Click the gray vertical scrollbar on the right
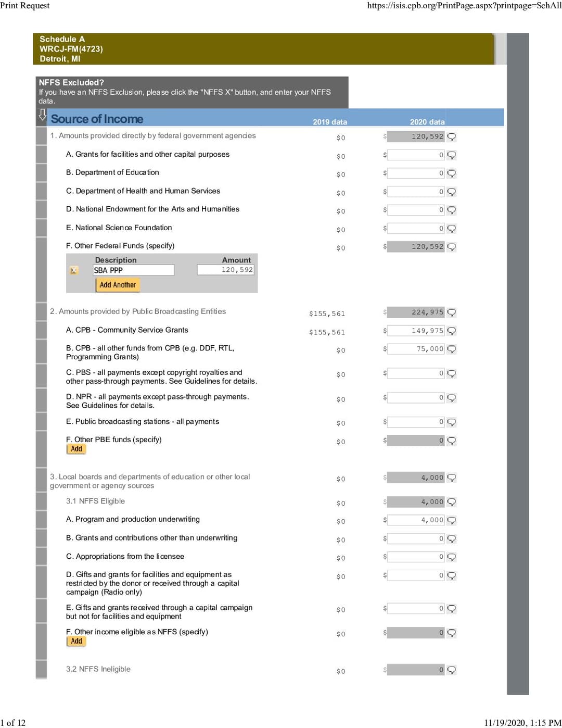 [x=517, y=363]
